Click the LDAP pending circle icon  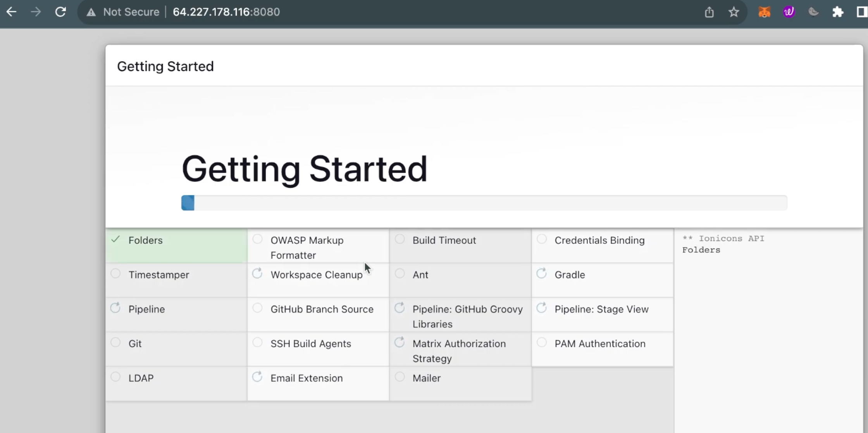tap(115, 377)
